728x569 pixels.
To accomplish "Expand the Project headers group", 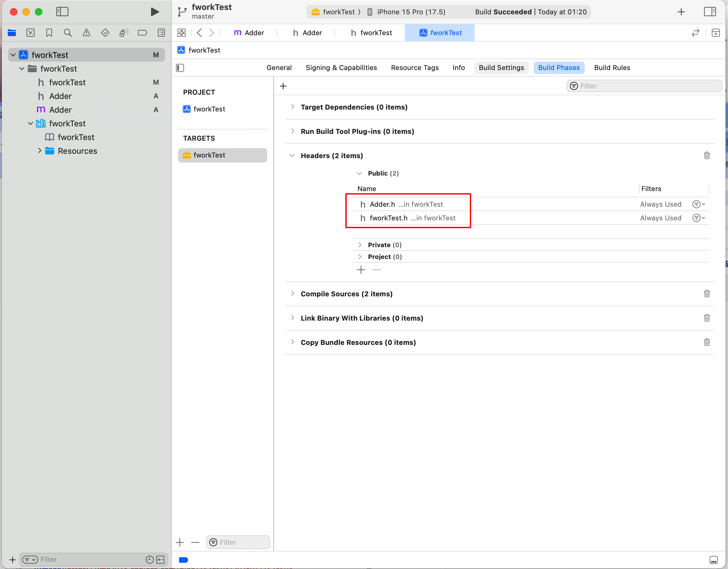I will tap(360, 257).
